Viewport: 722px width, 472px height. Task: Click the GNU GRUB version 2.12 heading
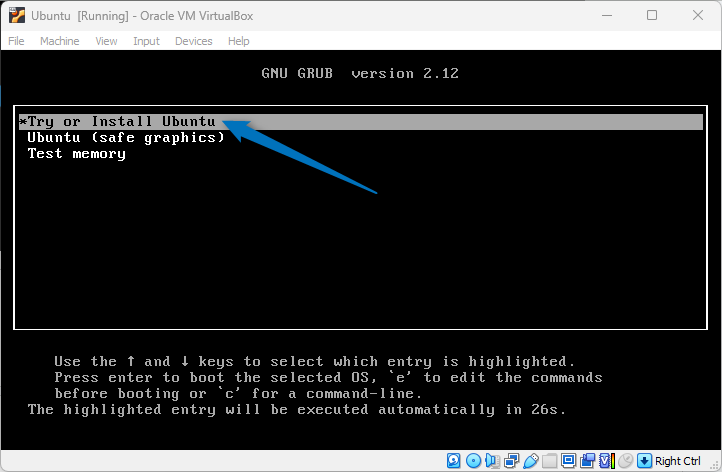point(360,73)
